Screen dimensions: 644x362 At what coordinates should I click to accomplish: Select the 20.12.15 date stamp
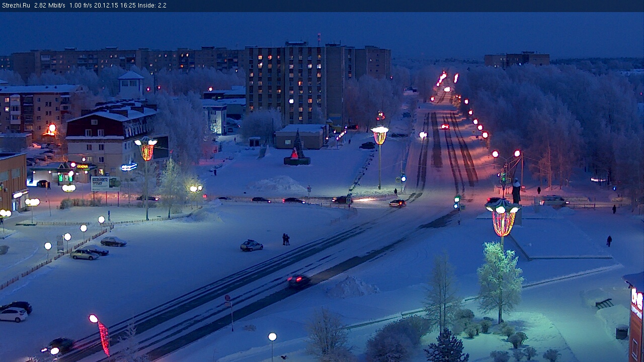click(106, 6)
